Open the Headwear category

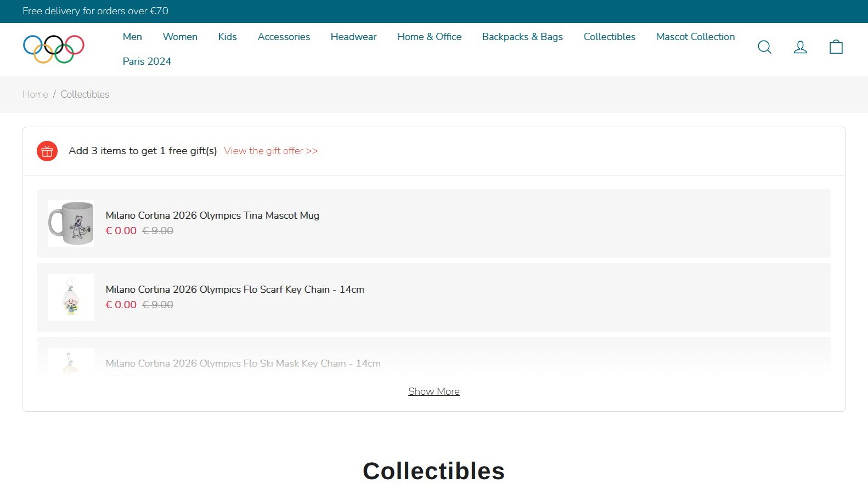pos(353,37)
